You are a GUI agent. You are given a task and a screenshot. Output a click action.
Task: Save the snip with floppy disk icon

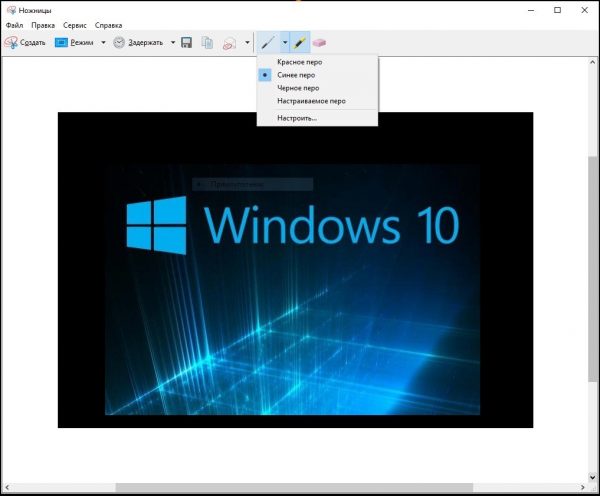pos(187,42)
